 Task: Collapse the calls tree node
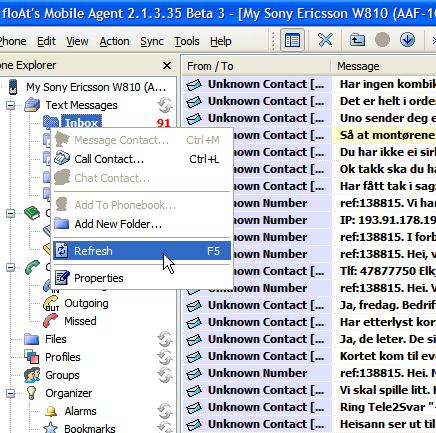click(x=11, y=267)
